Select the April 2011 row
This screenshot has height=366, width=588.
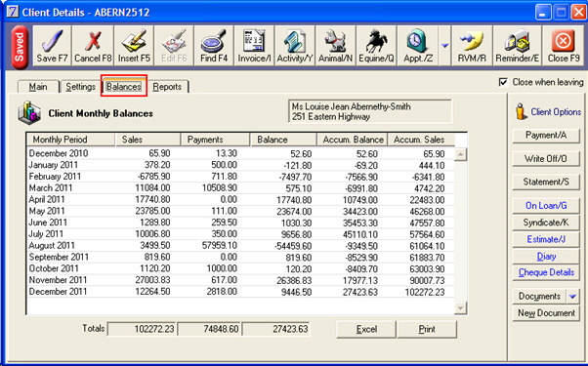click(x=240, y=200)
